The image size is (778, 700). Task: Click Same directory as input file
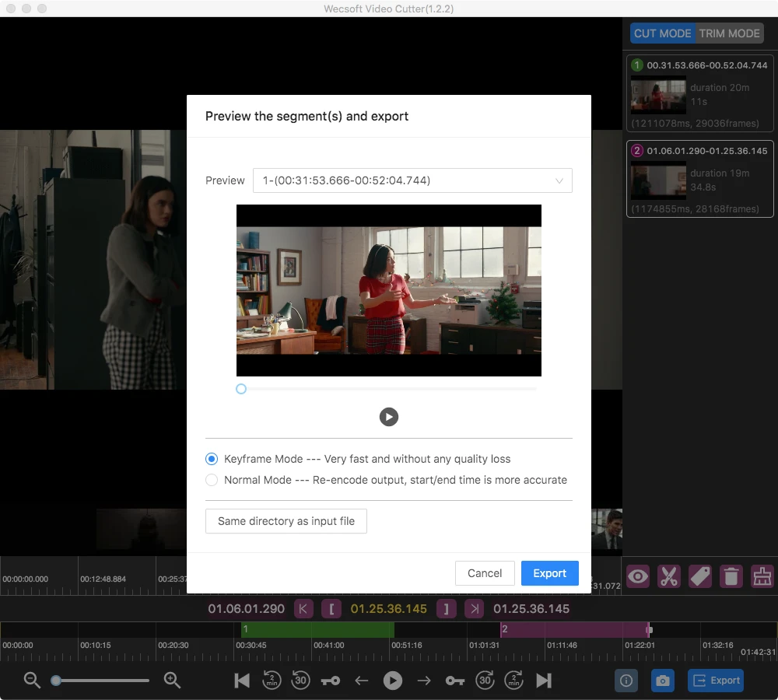click(x=286, y=521)
